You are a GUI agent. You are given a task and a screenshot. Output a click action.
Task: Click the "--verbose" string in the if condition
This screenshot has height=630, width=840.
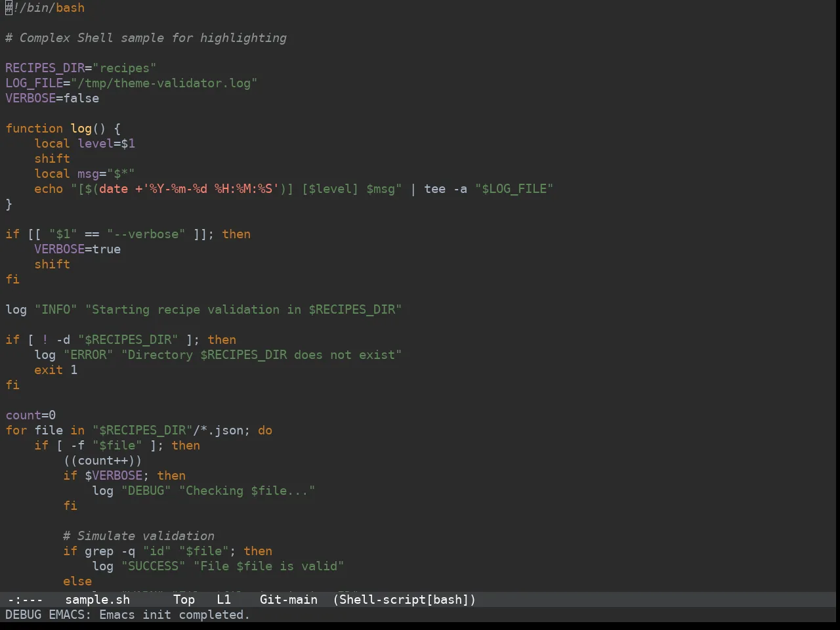pos(146,234)
